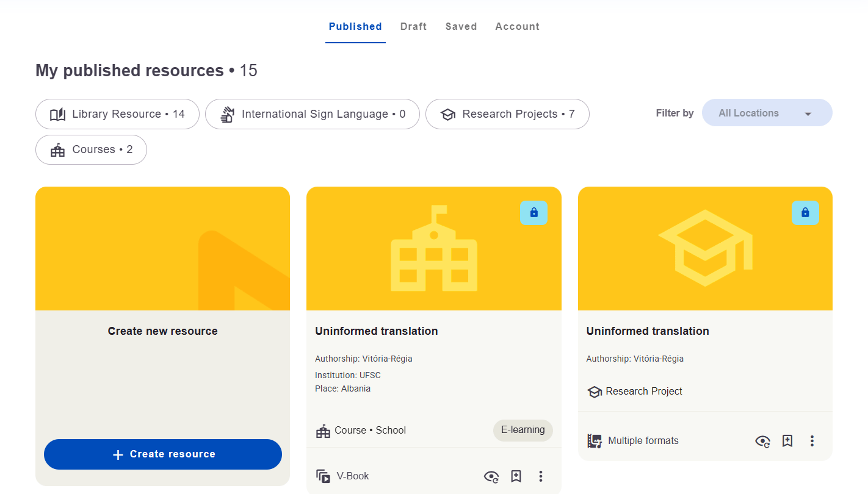868x494 pixels.
Task: Open more options on V-Book card
Action: point(541,476)
